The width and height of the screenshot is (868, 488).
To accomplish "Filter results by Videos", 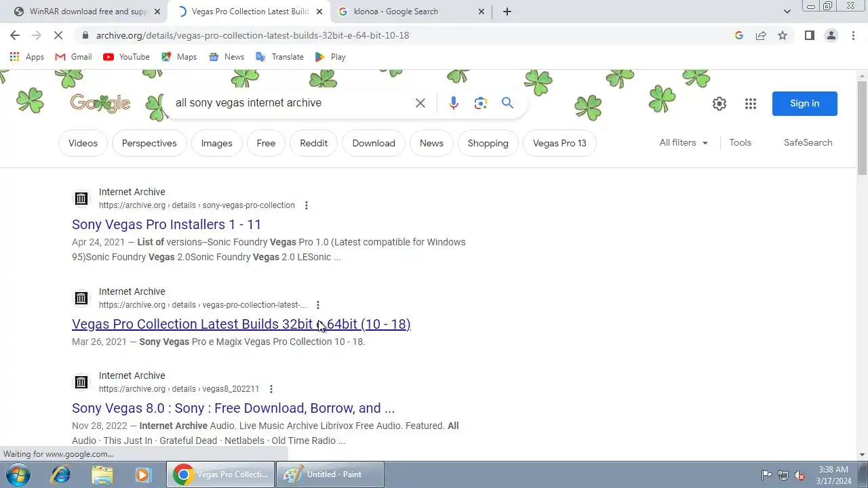I will (83, 143).
